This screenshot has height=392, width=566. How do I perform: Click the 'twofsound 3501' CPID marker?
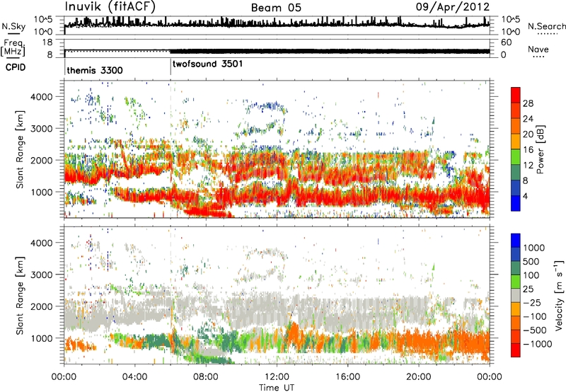click(207, 64)
